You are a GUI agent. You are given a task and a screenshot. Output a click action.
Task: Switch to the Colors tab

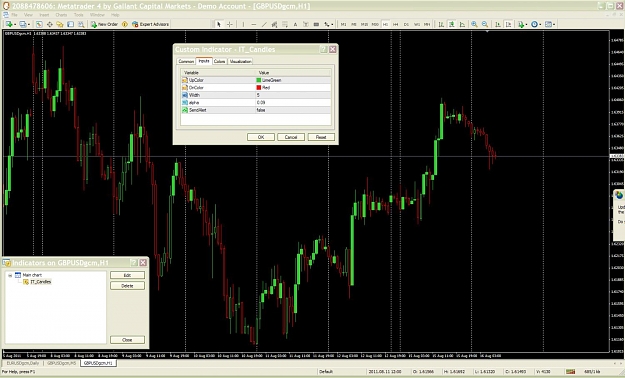(220, 61)
